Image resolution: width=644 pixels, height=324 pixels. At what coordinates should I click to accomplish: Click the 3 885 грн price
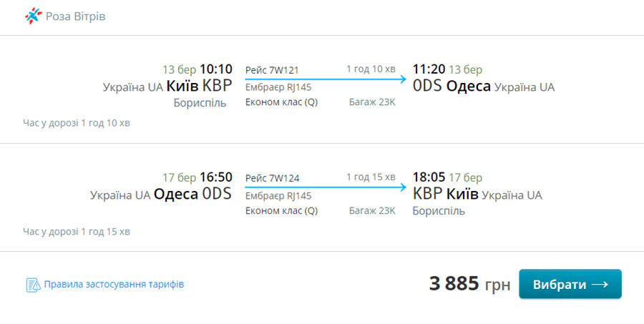click(x=469, y=284)
